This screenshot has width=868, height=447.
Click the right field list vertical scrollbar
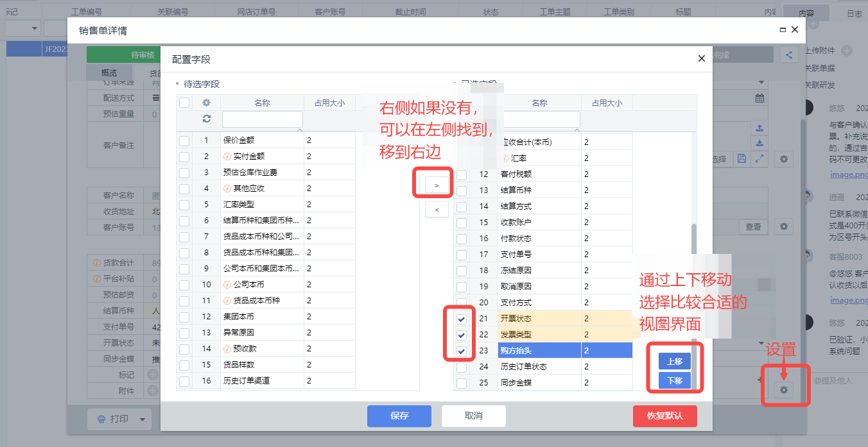693,244
